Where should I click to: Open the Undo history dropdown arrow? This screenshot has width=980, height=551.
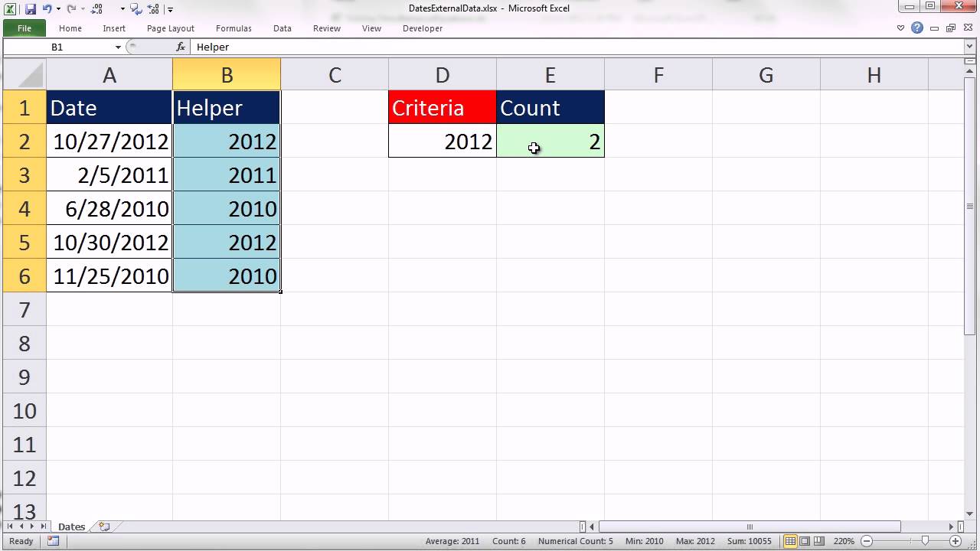pos(57,10)
